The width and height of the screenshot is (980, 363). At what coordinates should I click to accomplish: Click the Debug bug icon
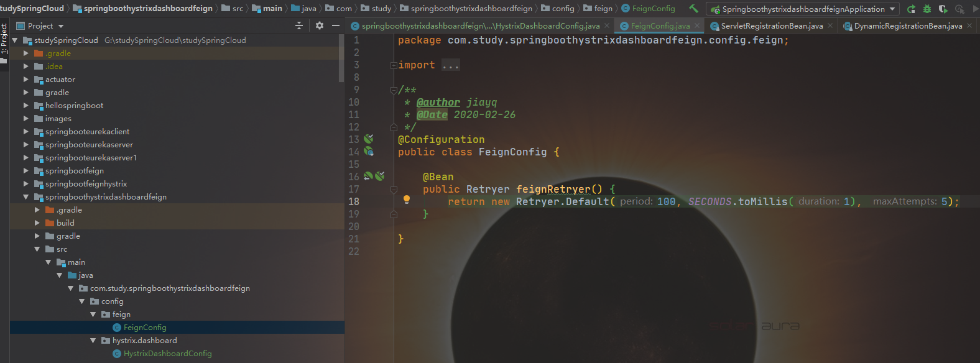tap(927, 9)
